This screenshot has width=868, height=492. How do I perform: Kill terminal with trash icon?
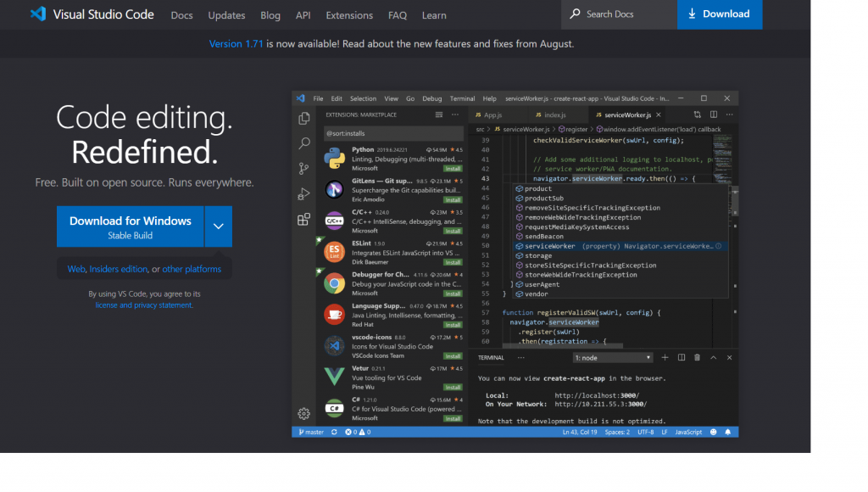(698, 357)
